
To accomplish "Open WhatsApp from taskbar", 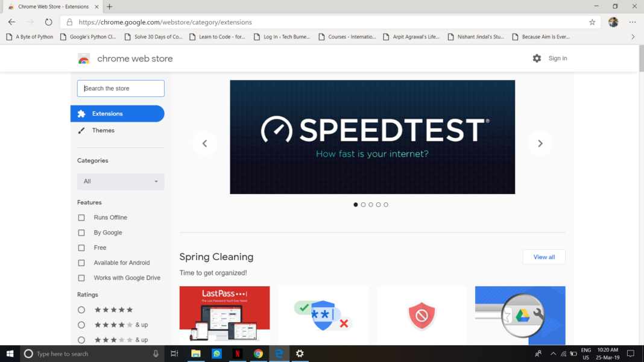I will [x=216, y=354].
